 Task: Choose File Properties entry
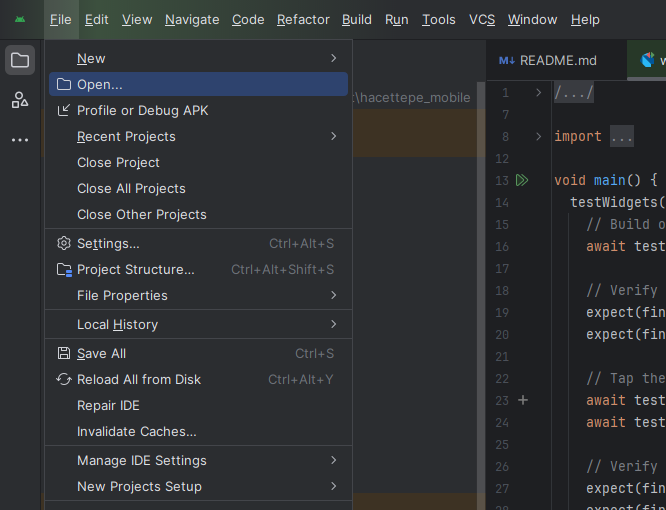[x=198, y=295]
